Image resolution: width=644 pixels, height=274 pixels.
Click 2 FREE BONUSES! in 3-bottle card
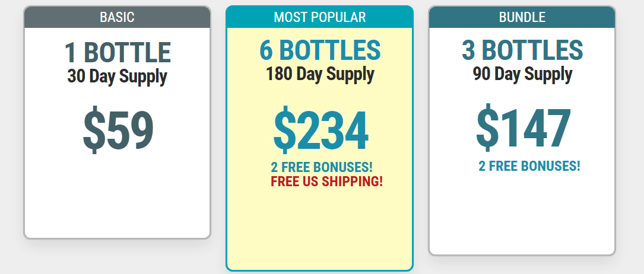[529, 165]
